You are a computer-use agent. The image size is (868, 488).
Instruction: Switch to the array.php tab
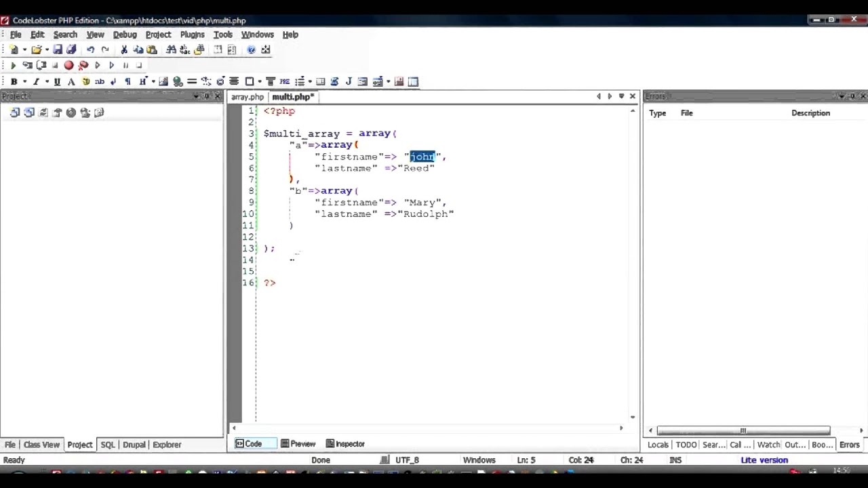click(x=247, y=97)
